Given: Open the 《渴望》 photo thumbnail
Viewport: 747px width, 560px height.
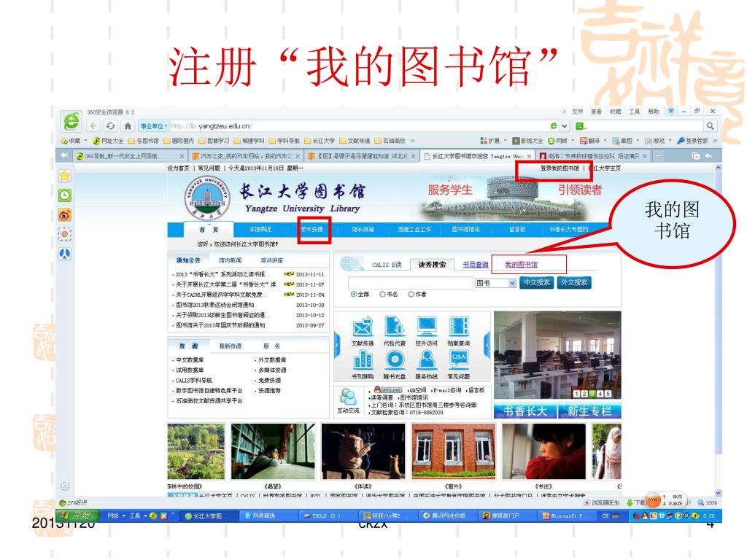Looking at the screenshot, I should pos(273,451).
